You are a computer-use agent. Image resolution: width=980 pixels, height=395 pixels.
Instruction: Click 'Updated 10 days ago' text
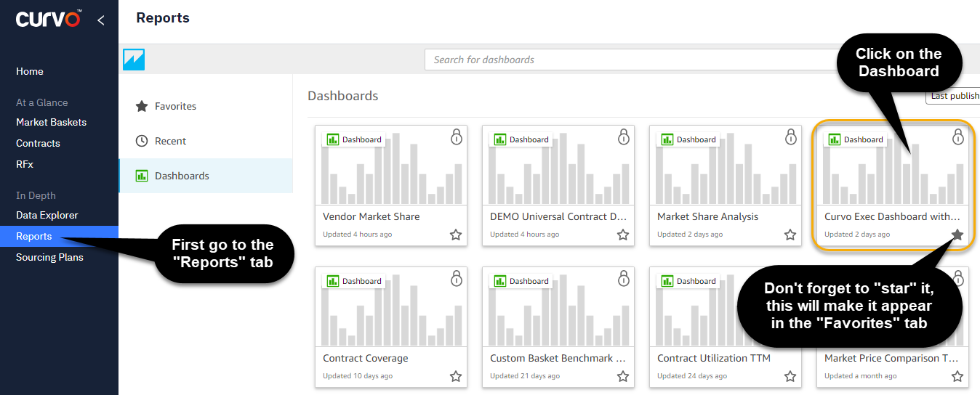tap(358, 376)
